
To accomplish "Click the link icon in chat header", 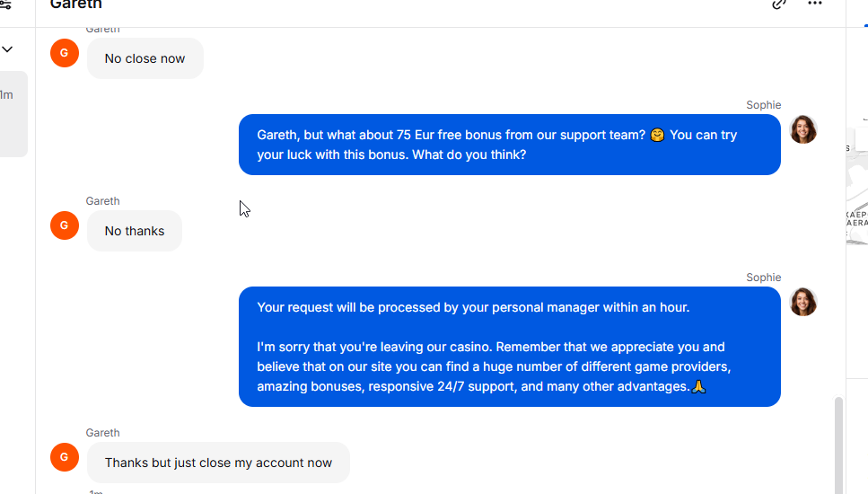I will pos(779,4).
